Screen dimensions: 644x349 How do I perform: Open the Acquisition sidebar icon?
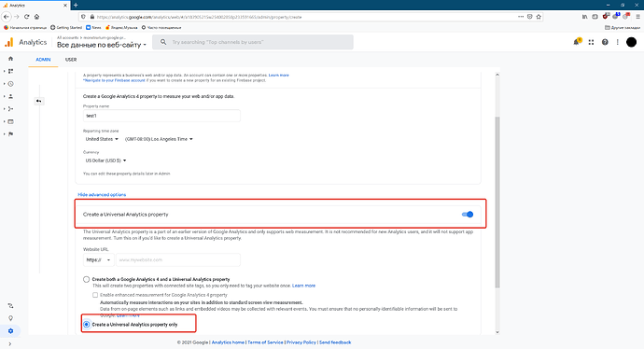click(x=10, y=109)
